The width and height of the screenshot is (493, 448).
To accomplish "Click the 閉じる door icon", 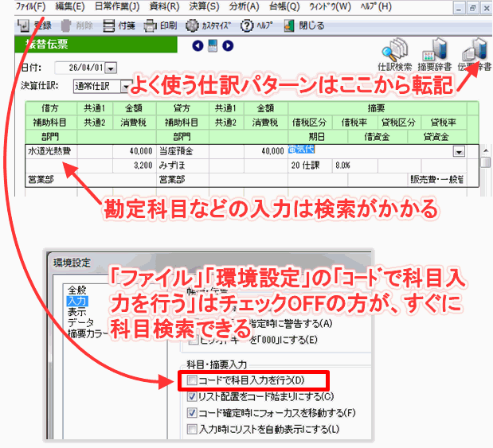I will pos(289,25).
